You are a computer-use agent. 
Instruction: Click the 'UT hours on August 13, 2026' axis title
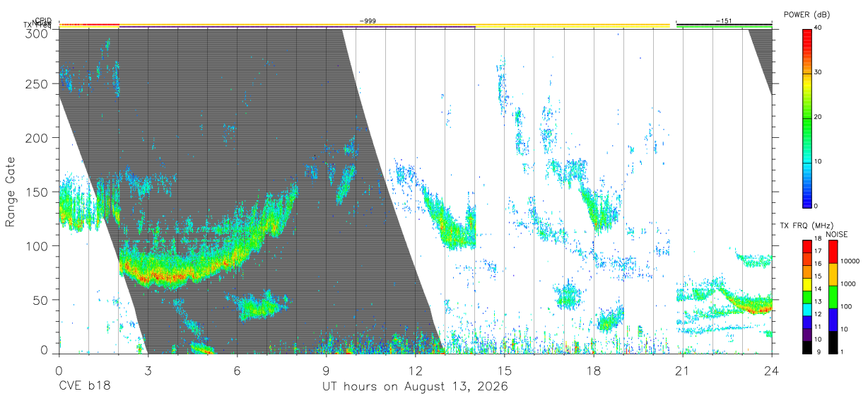(416, 387)
